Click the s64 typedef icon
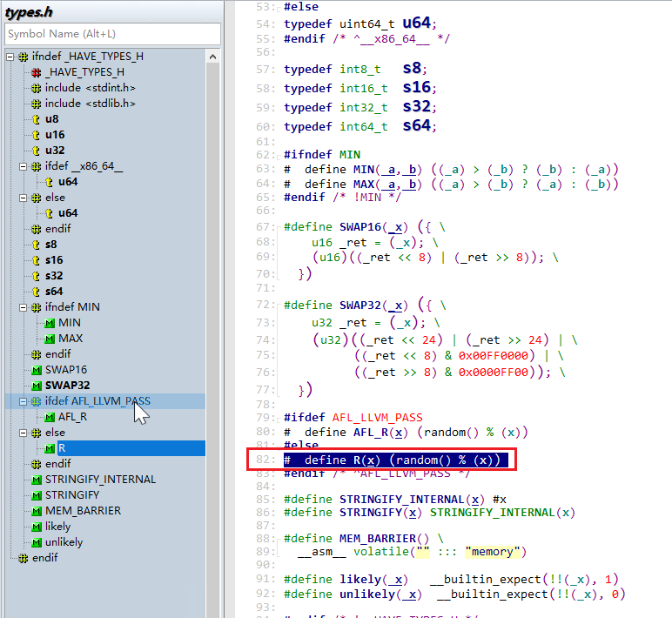672x618 pixels. (x=37, y=292)
